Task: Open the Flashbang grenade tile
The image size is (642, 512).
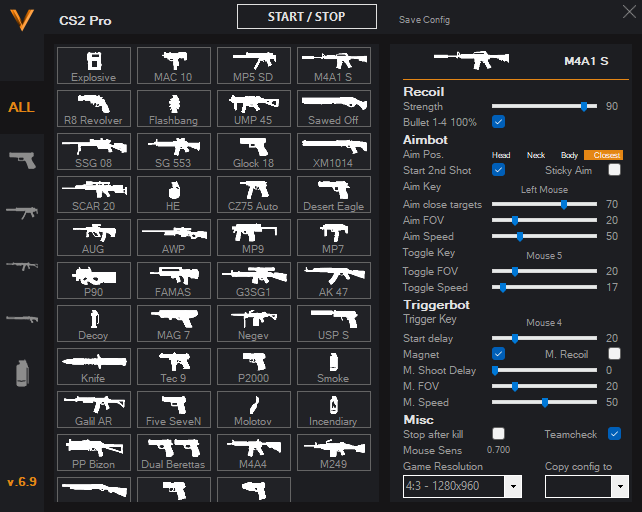Action: 174,109
